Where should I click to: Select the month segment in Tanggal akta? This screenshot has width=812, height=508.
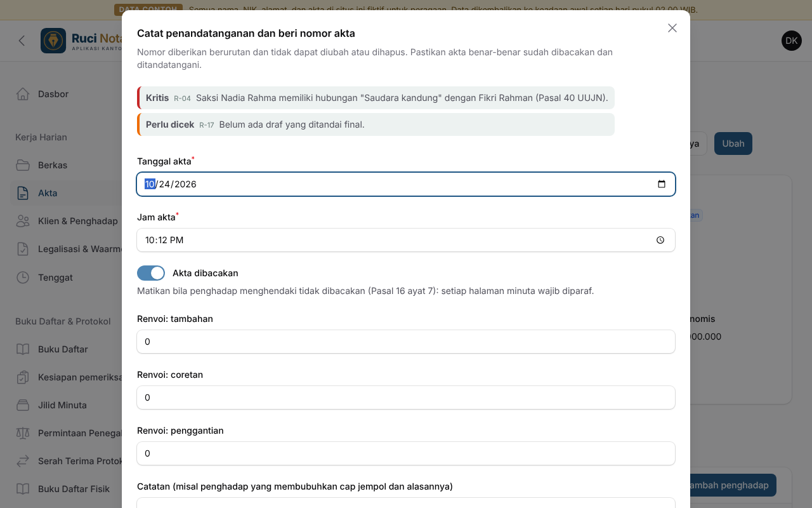150,184
